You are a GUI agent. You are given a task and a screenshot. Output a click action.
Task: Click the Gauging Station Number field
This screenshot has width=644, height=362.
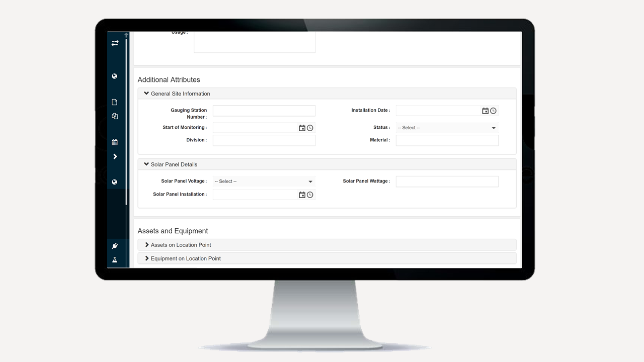tap(264, 111)
